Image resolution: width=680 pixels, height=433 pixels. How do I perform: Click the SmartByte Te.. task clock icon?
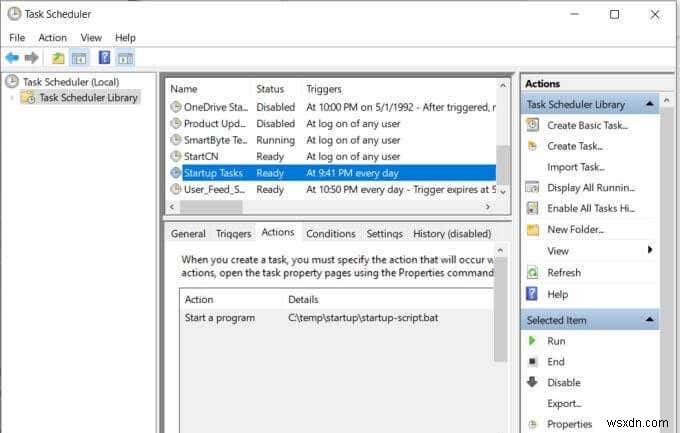point(176,140)
